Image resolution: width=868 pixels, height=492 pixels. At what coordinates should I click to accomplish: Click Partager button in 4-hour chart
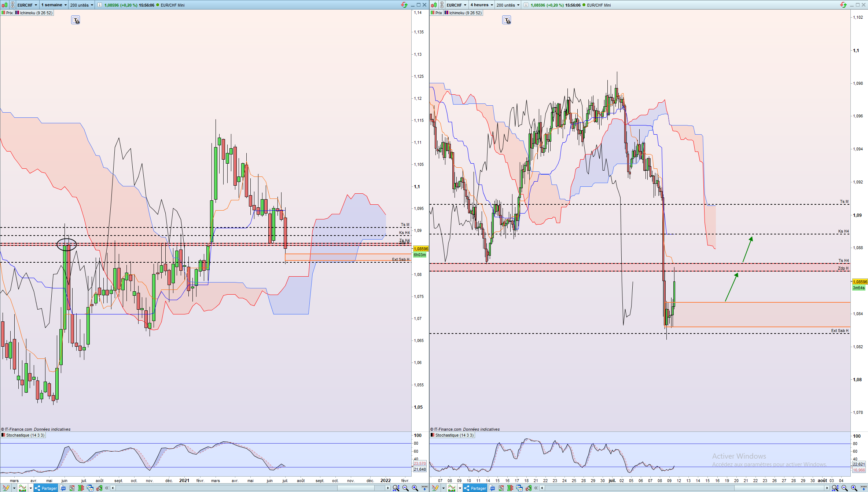(475, 488)
